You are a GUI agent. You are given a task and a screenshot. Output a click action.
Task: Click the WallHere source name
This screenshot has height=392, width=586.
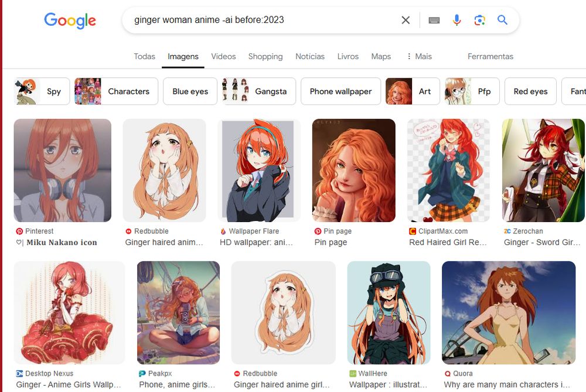[373, 373]
